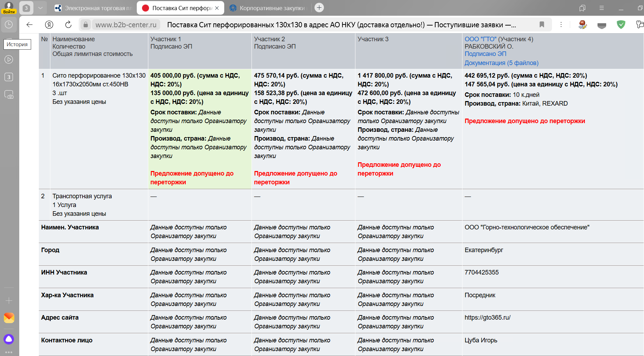The height and width of the screenshot is (356, 644).
Task: Expand the tab groups dropdown chevron
Action: 40,8
